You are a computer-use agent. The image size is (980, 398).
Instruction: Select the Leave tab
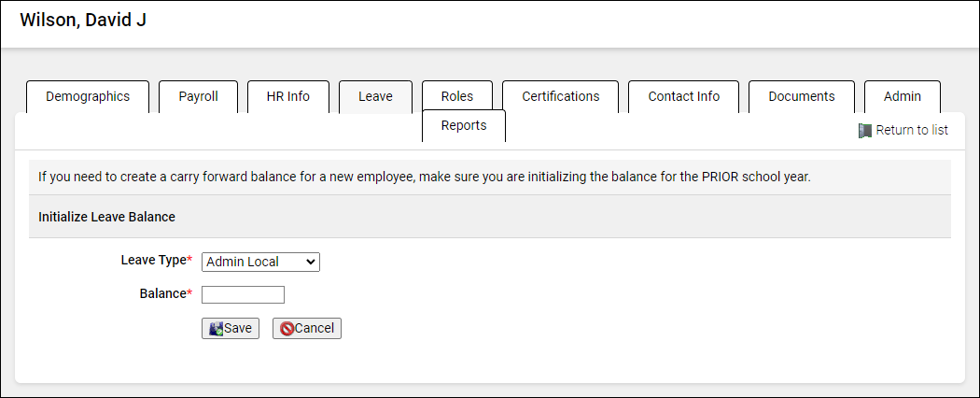(x=375, y=96)
